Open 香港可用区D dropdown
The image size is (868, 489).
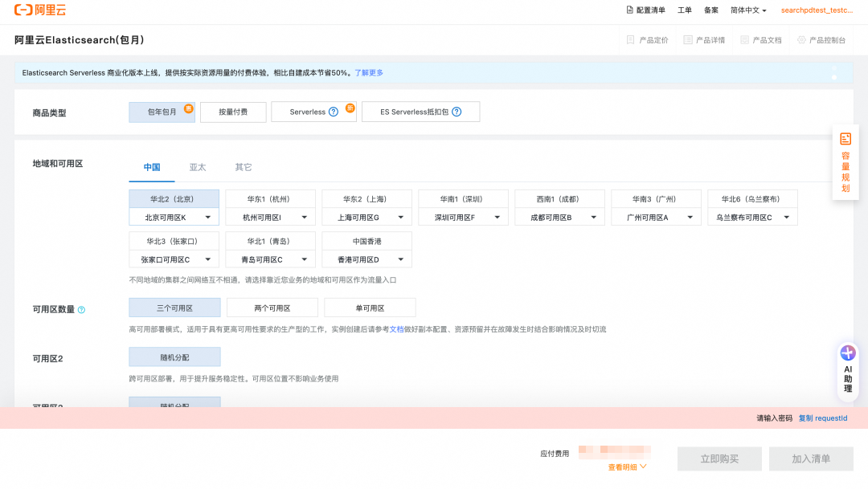click(366, 259)
